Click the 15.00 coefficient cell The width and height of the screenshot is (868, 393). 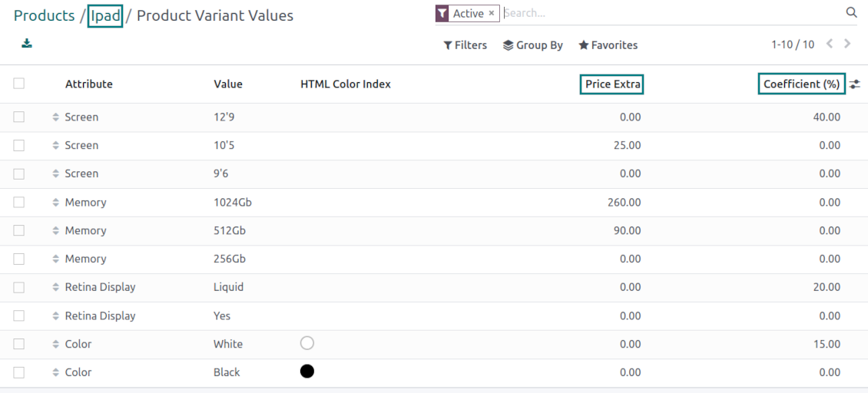coord(826,345)
